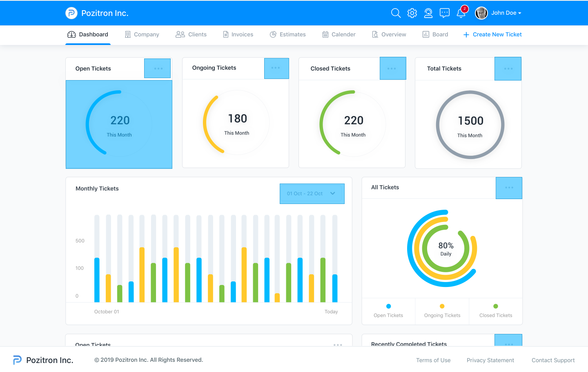Viewport: 588px width, 372px height.
Task: Open the lower Open Tickets list options
Action: coord(338,345)
